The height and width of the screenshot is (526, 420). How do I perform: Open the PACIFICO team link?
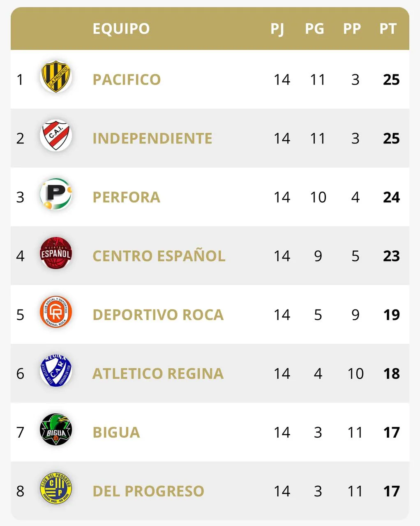click(x=127, y=80)
